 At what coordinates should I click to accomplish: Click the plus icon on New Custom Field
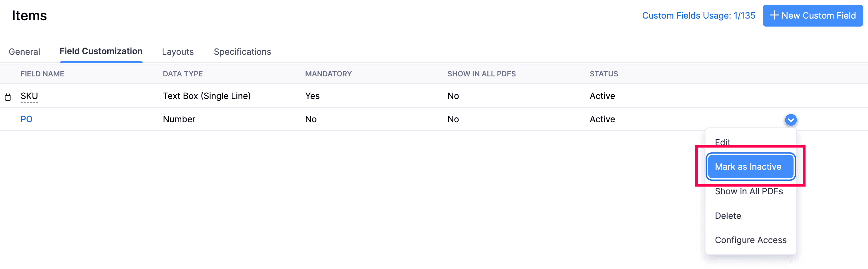[x=774, y=15]
